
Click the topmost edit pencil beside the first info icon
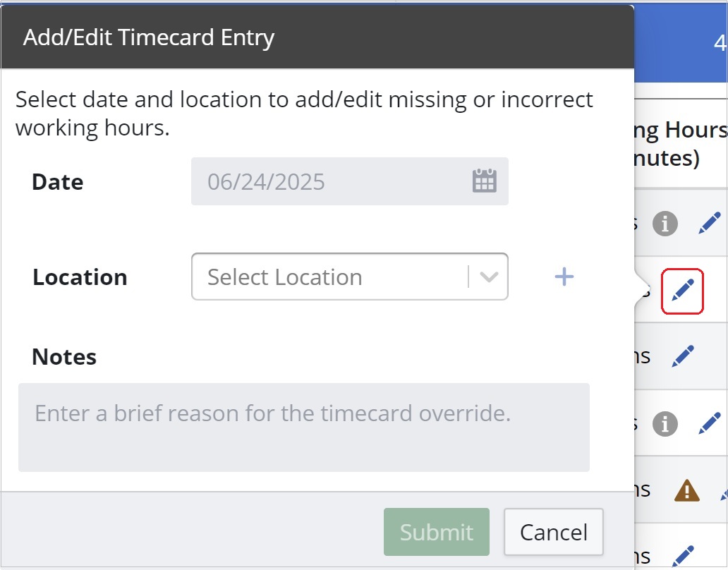[710, 224]
